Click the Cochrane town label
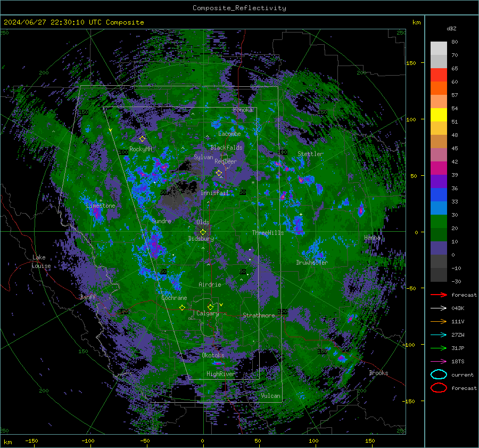 click(x=174, y=298)
